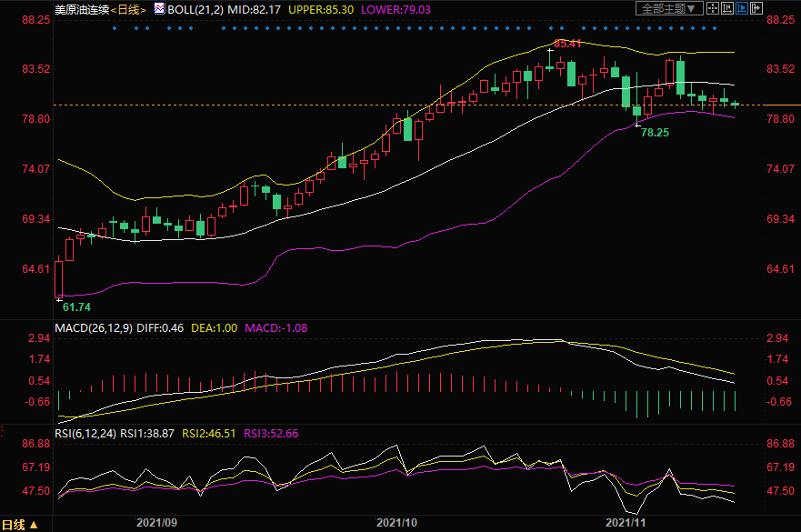This screenshot has width=801, height=532.
Task: Click the 2021/11 date on time axis
Action: pos(626,523)
